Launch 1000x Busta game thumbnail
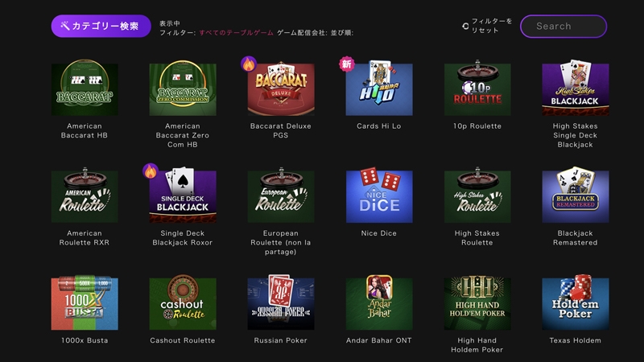Image resolution: width=644 pixels, height=362 pixels. coord(85,303)
